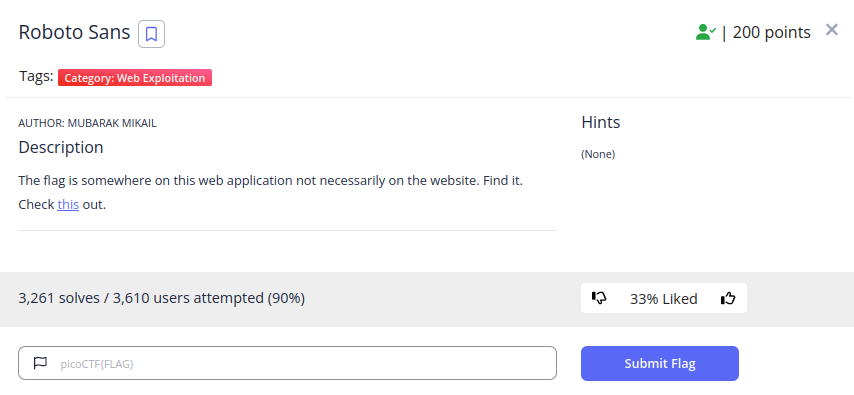
Task: Click the solves statistics text
Action: point(162,298)
